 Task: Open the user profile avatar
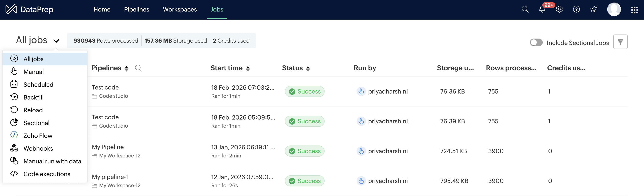pyautogui.click(x=614, y=9)
